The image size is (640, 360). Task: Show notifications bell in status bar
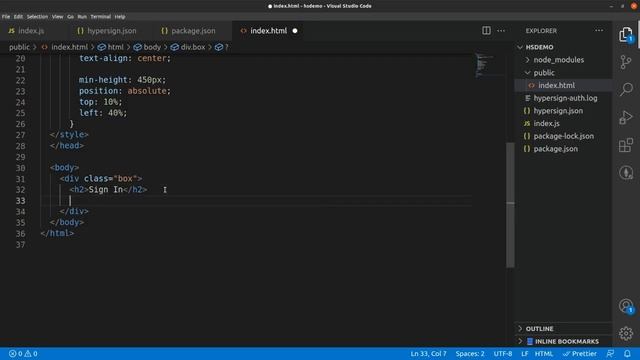[x=627, y=353]
